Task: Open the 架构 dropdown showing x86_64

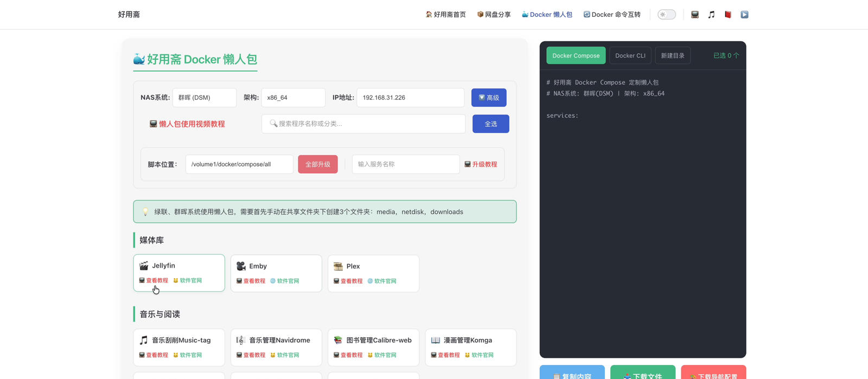Action: coord(293,98)
